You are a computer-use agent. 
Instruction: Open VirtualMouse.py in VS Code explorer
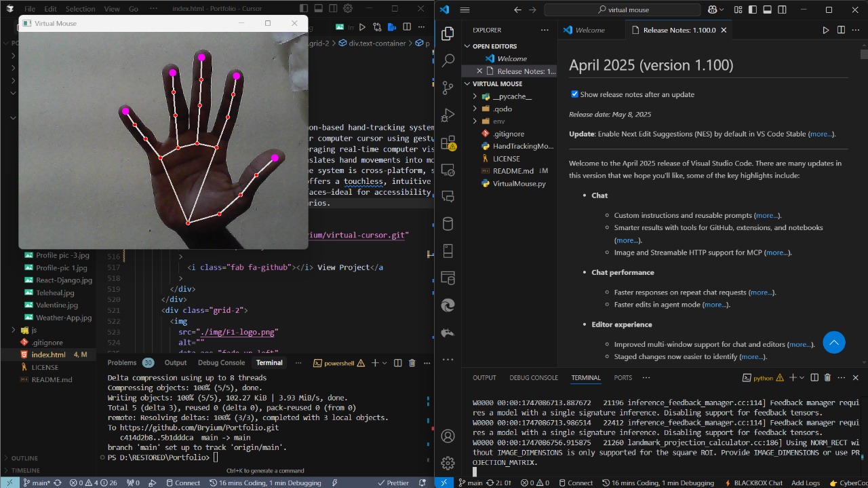519,184
